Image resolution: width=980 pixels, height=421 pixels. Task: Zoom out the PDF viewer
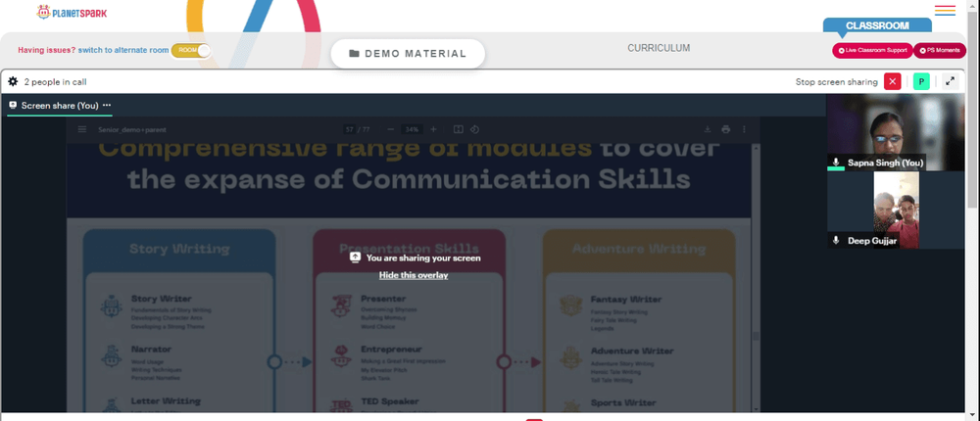(391, 129)
